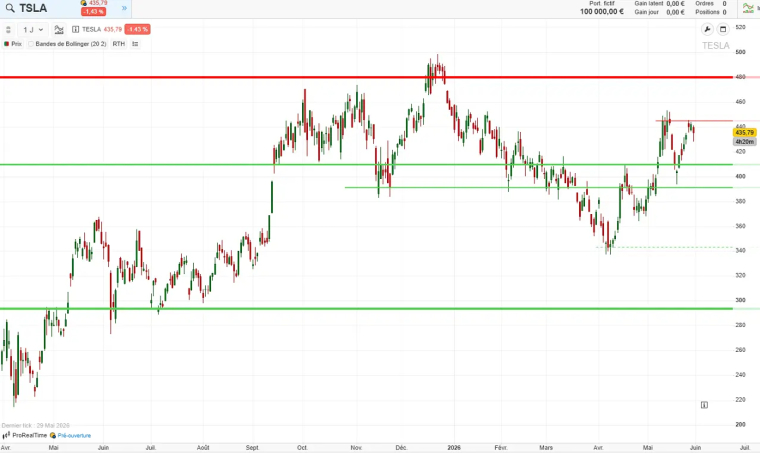The width and height of the screenshot is (760, 453).
Task: Open the indicator list icon after RTH
Action: [x=135, y=44]
